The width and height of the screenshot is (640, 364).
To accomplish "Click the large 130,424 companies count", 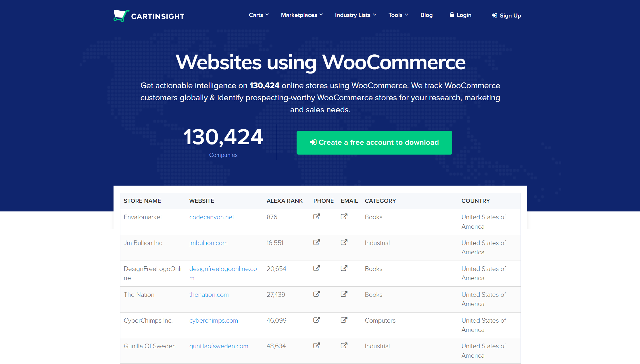I will (223, 137).
